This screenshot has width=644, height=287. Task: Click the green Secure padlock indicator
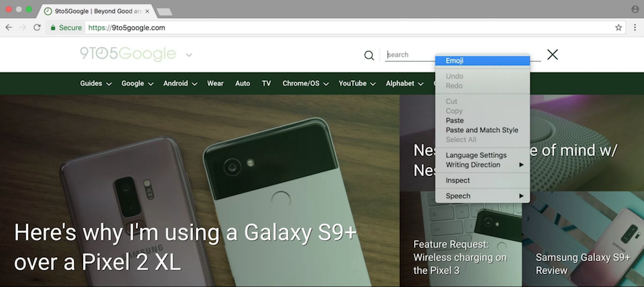tap(66, 28)
